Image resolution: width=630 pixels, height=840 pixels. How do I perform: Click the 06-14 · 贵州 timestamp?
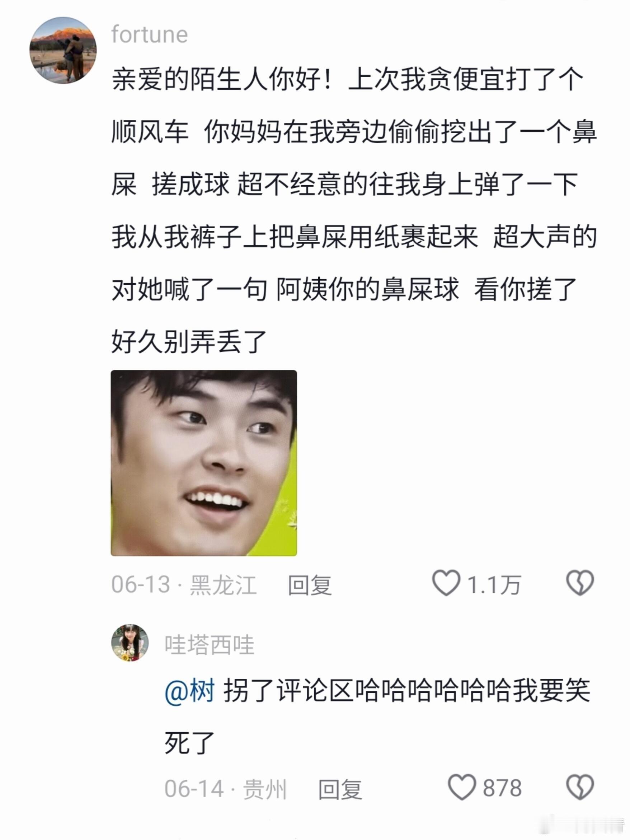pos(225,789)
